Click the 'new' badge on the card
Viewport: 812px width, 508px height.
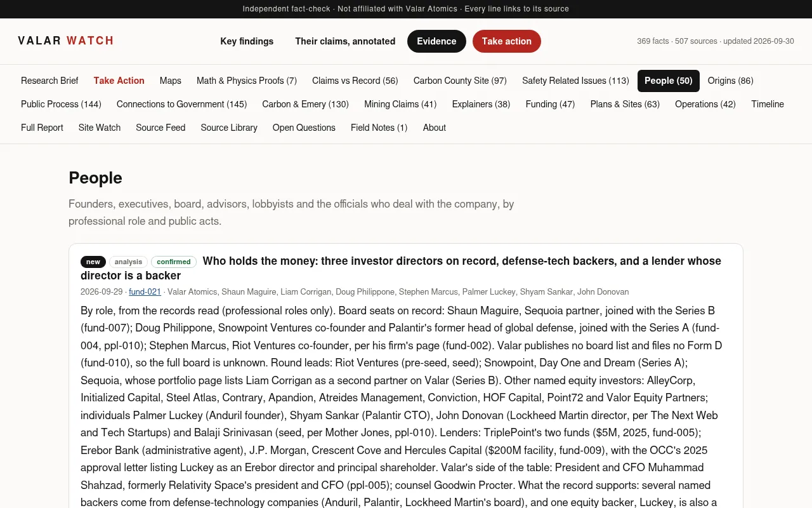click(x=93, y=262)
